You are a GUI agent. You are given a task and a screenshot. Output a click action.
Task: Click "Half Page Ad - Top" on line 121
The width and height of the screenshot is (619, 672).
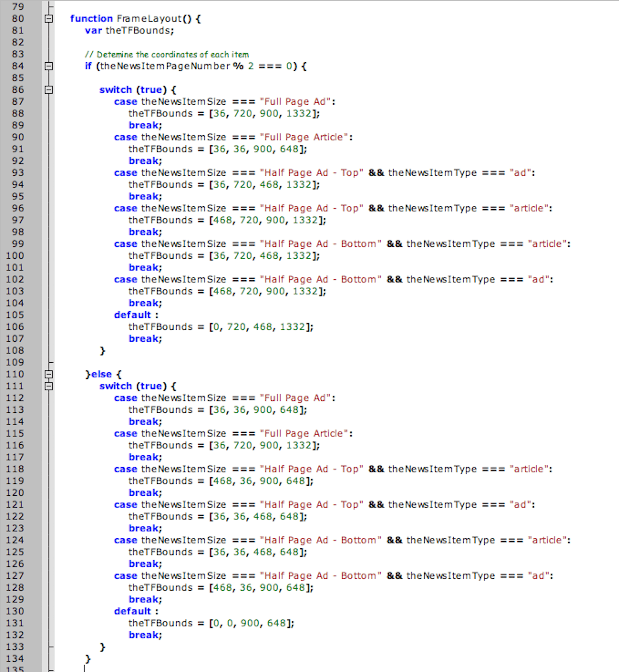tap(312, 505)
